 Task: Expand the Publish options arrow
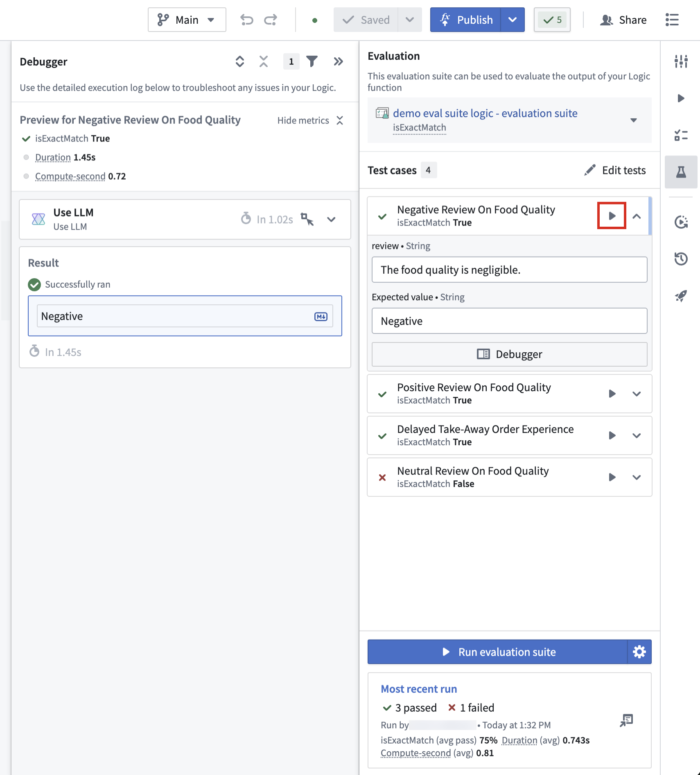pos(513,20)
